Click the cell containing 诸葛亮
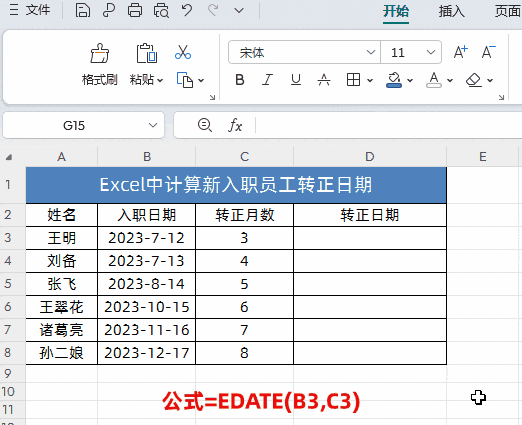 [x=62, y=330]
